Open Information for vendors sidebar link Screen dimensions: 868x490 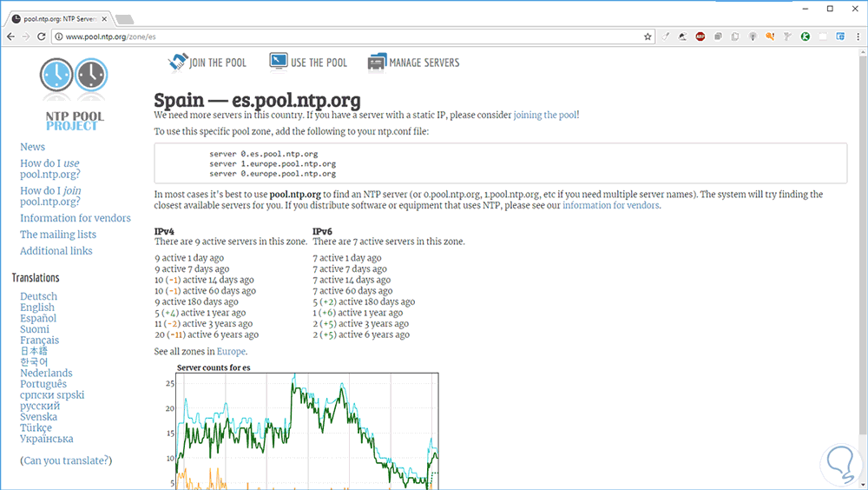pyautogui.click(x=76, y=218)
